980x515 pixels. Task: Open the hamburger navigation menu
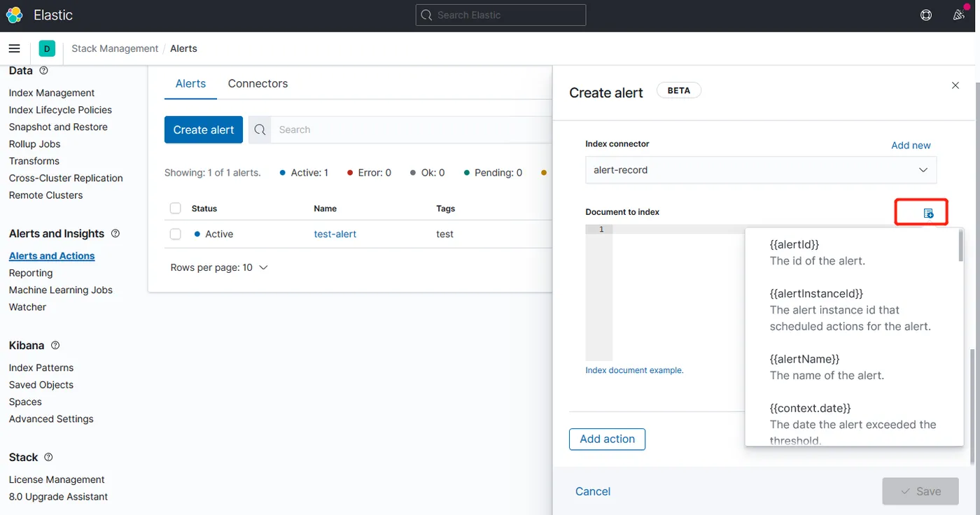point(14,48)
